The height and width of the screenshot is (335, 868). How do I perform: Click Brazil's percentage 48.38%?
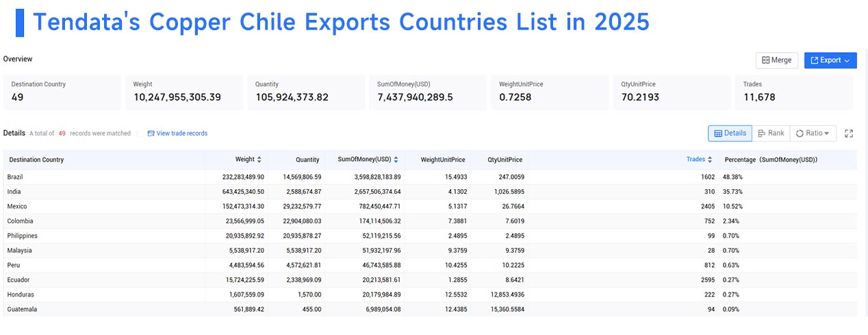click(733, 177)
